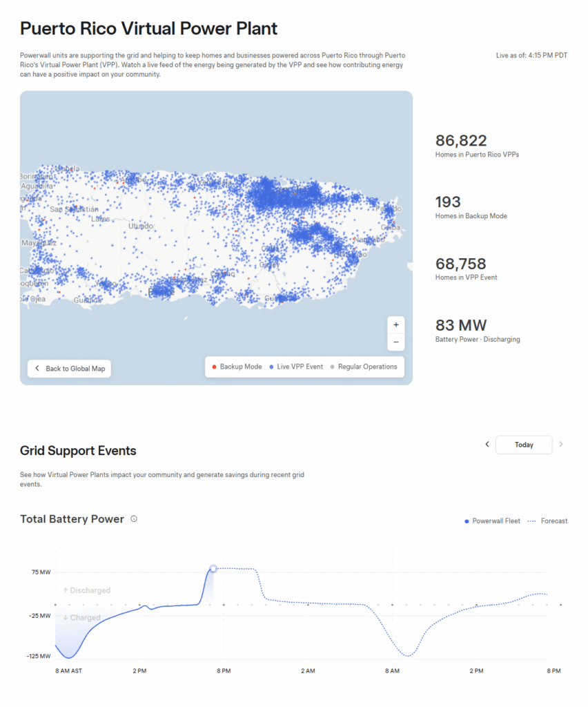Click the info icon beside Total Battery Power

[x=134, y=519]
